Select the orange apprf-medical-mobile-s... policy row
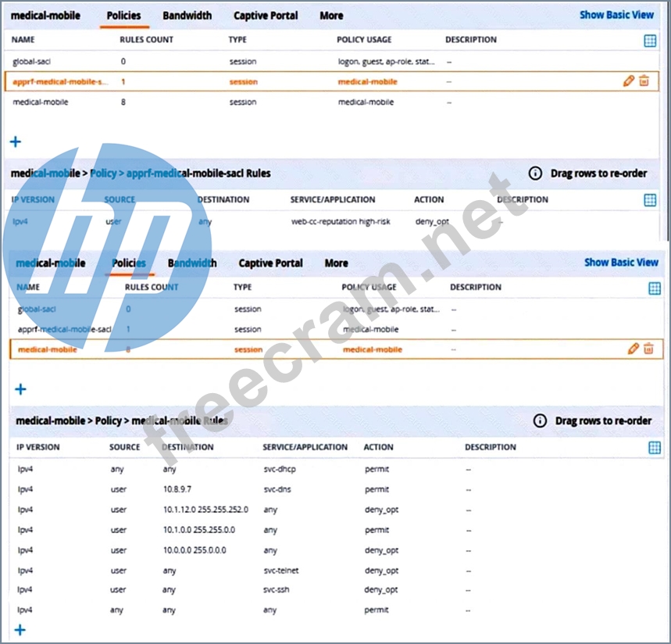The height and width of the screenshot is (644, 671). 332,81
